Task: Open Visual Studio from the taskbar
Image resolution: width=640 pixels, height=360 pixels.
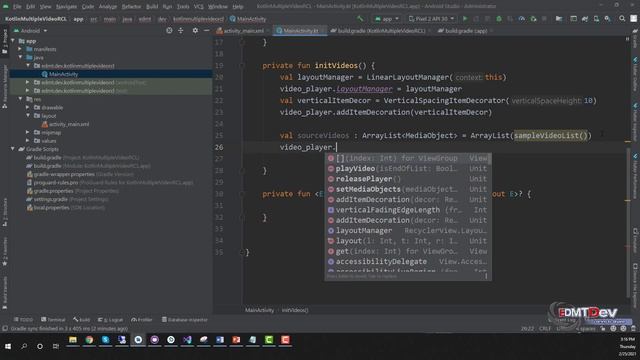Action: point(187,340)
